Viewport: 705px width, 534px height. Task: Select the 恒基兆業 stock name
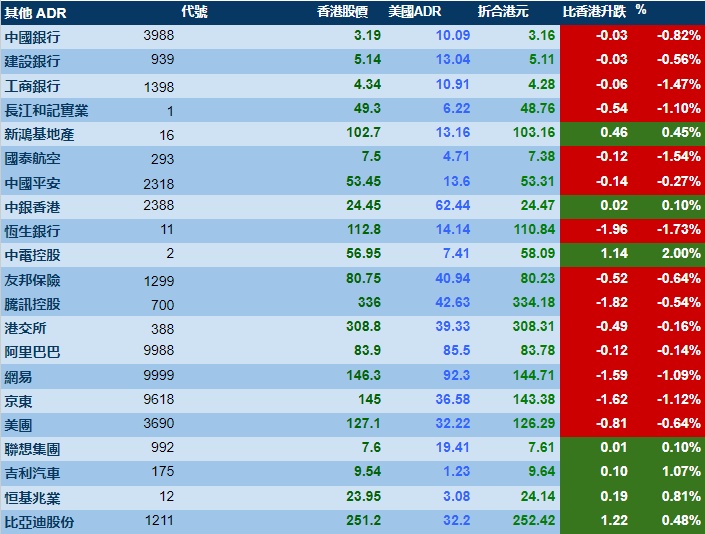pyautogui.click(x=32, y=498)
